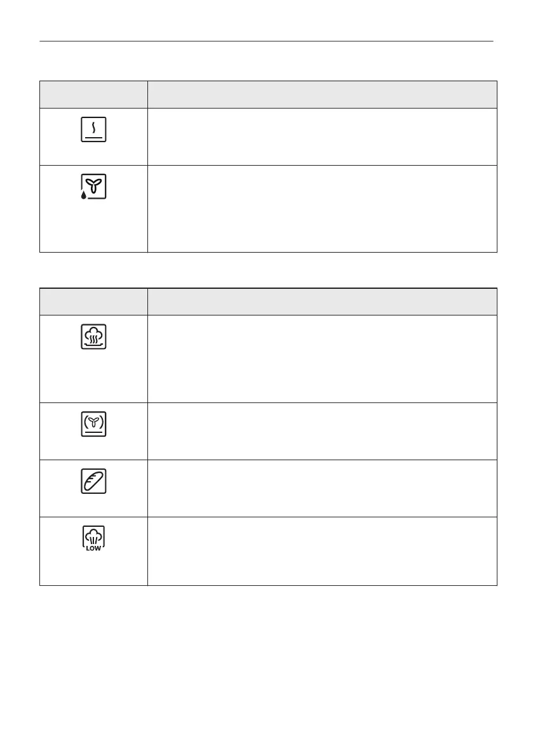The image size is (533, 756).
Task: Select the fan in parentheses oven icon
Action: point(94,424)
